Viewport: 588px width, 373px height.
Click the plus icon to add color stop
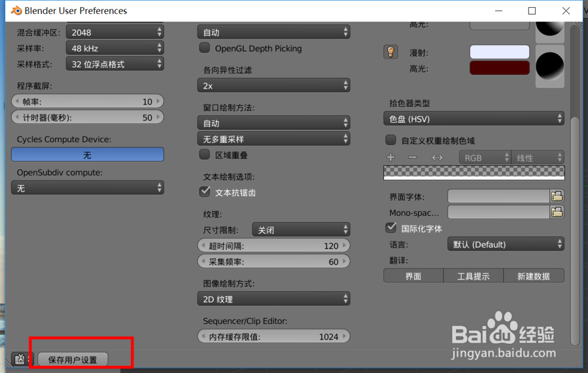coord(391,157)
